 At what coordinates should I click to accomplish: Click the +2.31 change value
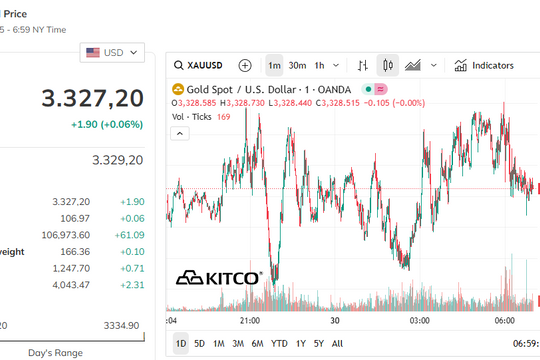(132, 285)
